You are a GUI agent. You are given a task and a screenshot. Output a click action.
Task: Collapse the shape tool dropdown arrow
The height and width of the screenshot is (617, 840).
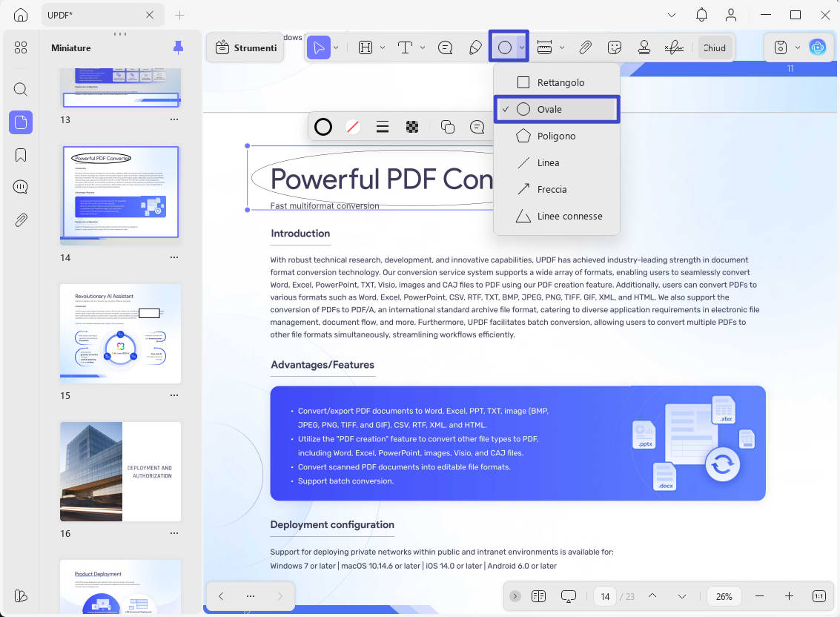coord(521,47)
